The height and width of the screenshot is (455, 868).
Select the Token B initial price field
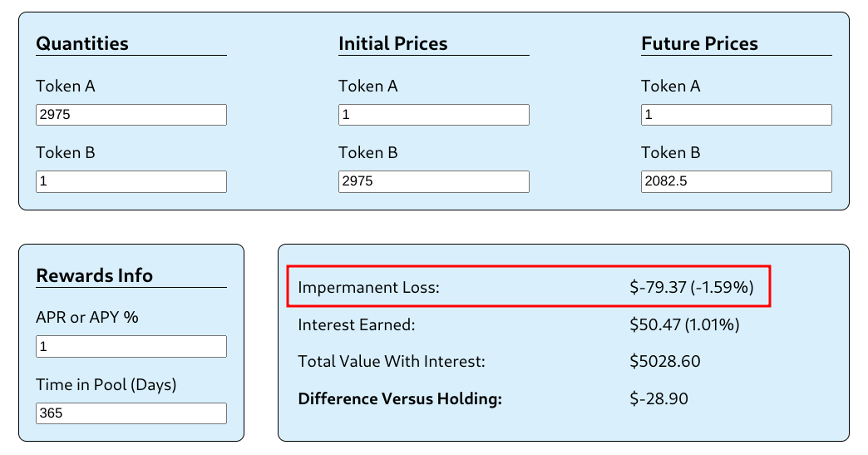coord(434,181)
